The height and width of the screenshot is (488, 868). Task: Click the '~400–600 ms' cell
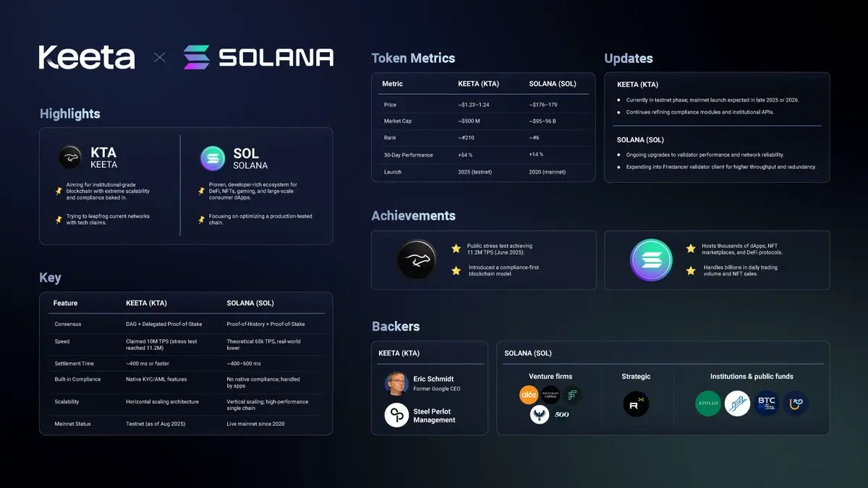point(244,364)
